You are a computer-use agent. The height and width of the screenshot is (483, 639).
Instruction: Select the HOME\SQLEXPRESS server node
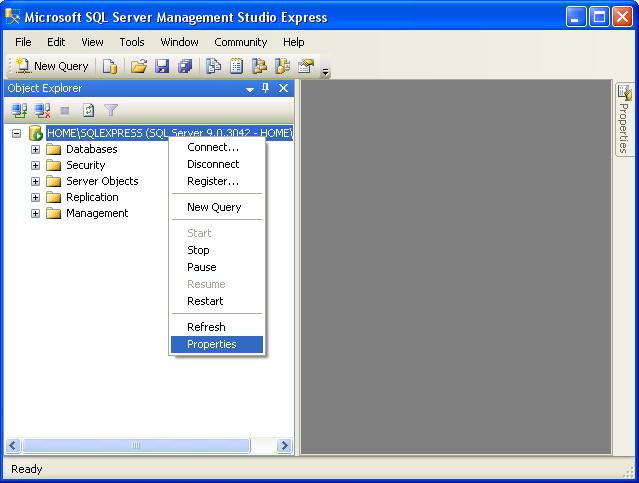coord(170,133)
